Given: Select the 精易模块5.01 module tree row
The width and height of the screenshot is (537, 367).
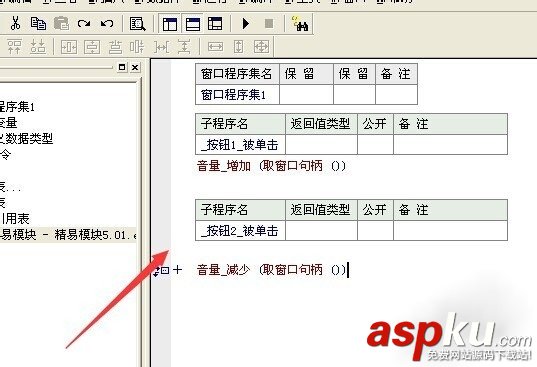Looking at the screenshot, I should (68, 235).
